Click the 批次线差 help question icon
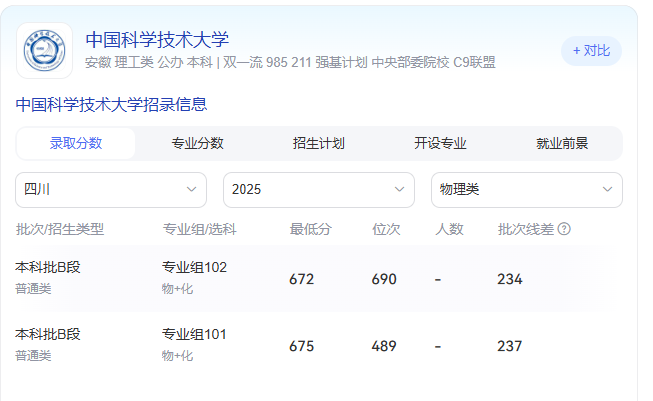Screen dimensions: 653x401 tap(564, 229)
